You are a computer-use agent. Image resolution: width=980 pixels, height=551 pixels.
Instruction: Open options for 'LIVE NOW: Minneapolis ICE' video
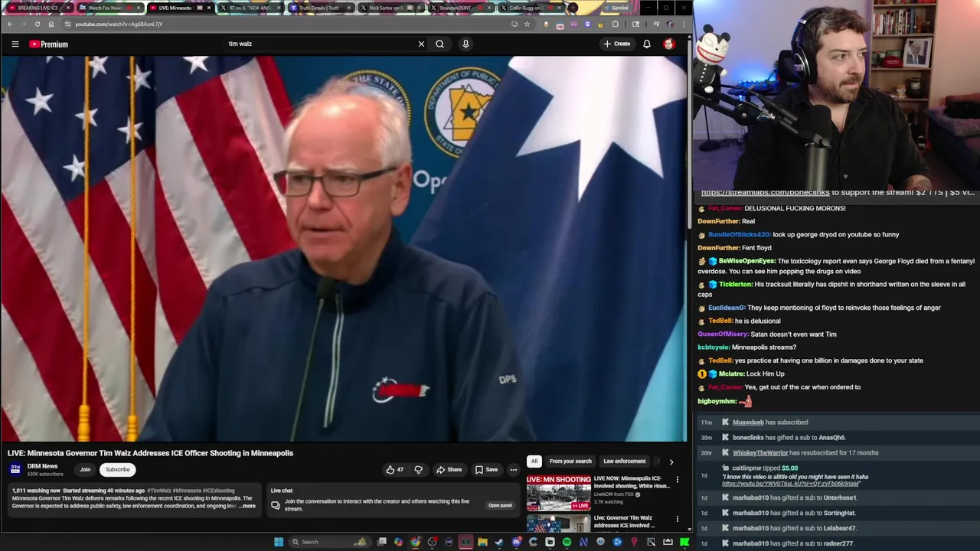click(x=677, y=480)
